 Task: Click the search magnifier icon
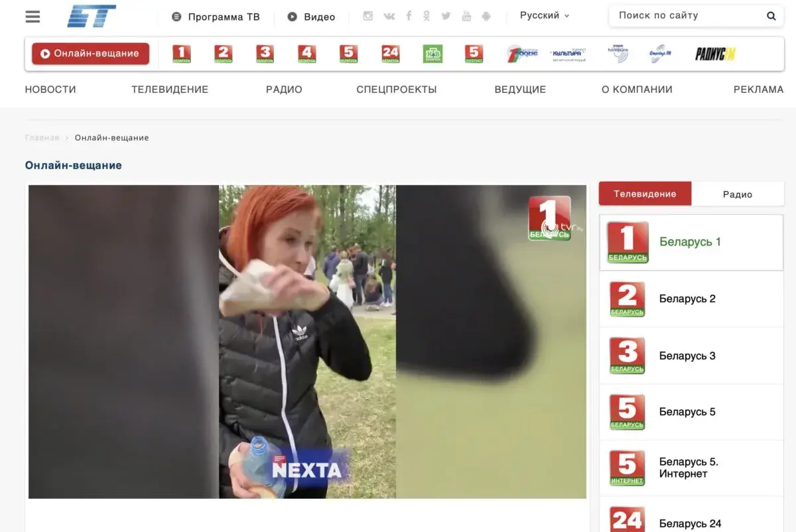click(771, 16)
